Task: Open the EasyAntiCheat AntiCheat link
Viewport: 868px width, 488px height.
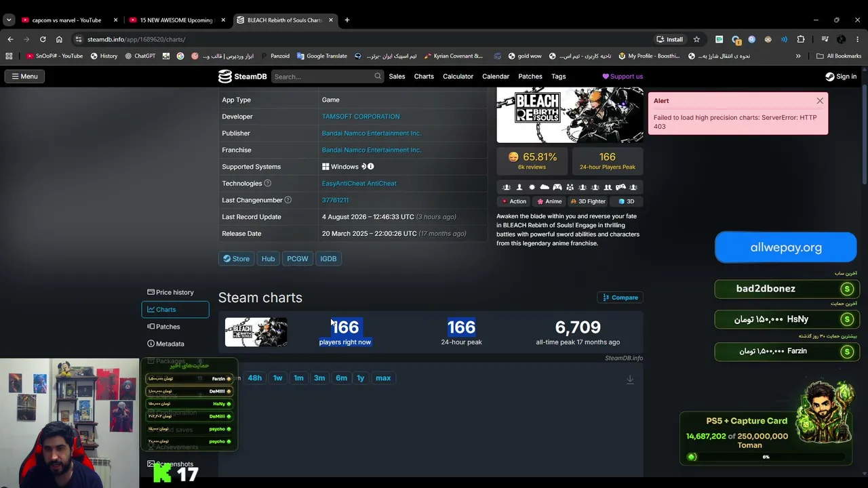Action: [x=359, y=184]
